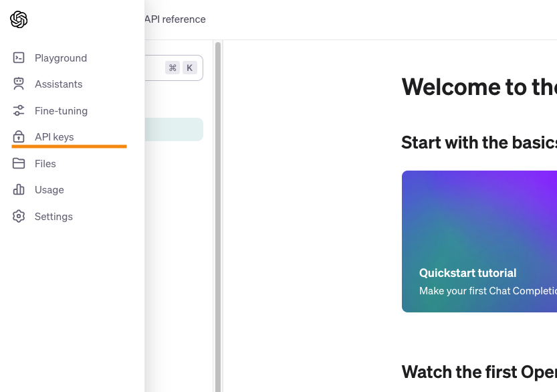The height and width of the screenshot is (392, 557).
Task: Click the OpenAI logo icon
Action: click(x=19, y=19)
